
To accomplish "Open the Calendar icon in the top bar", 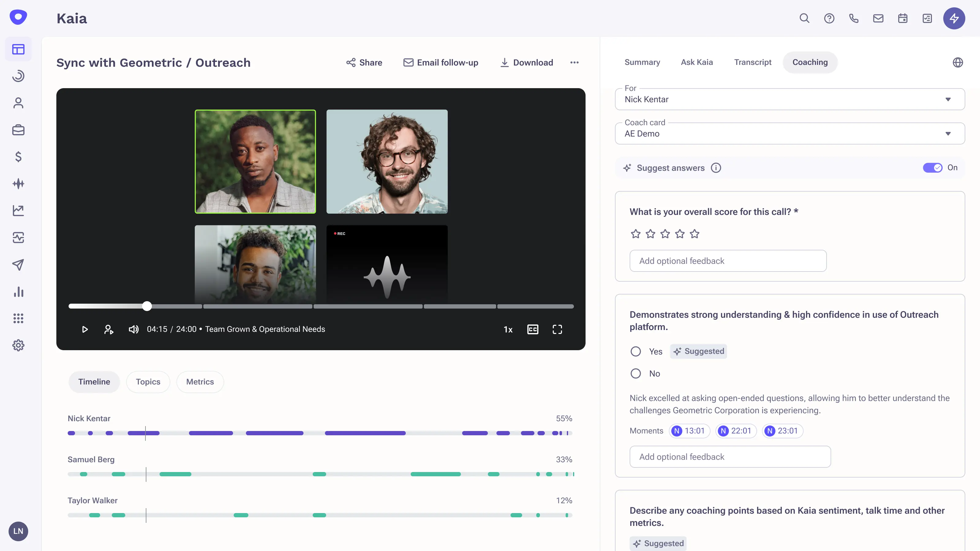I will click(903, 18).
